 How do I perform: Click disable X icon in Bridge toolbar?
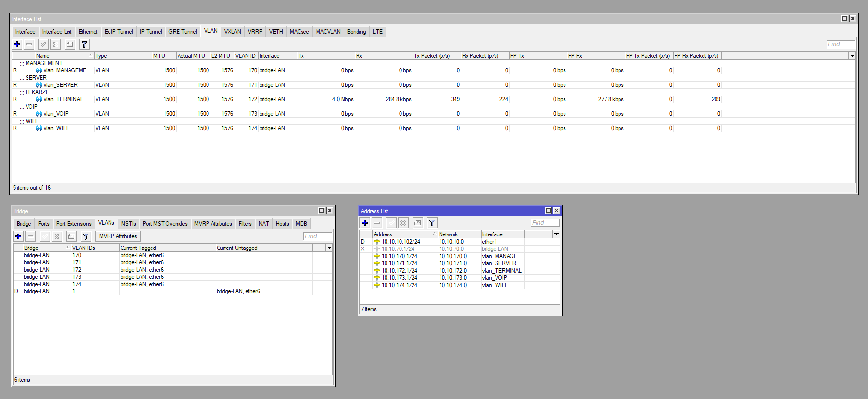click(57, 236)
